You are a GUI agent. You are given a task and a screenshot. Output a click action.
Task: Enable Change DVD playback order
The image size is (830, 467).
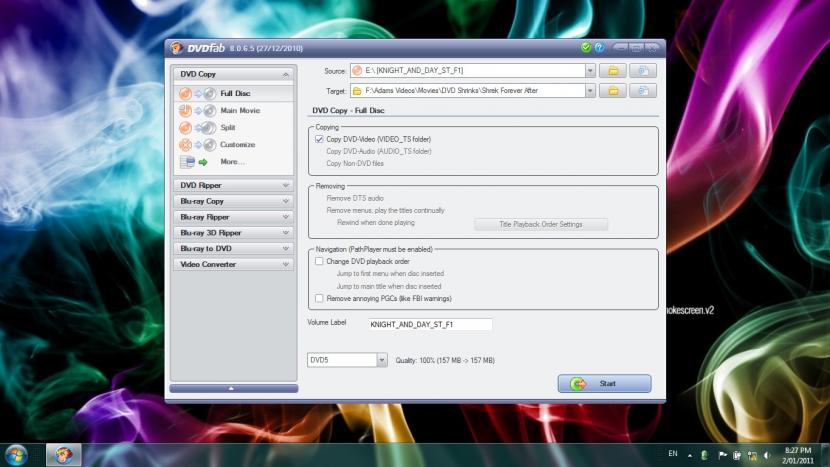[319, 261]
